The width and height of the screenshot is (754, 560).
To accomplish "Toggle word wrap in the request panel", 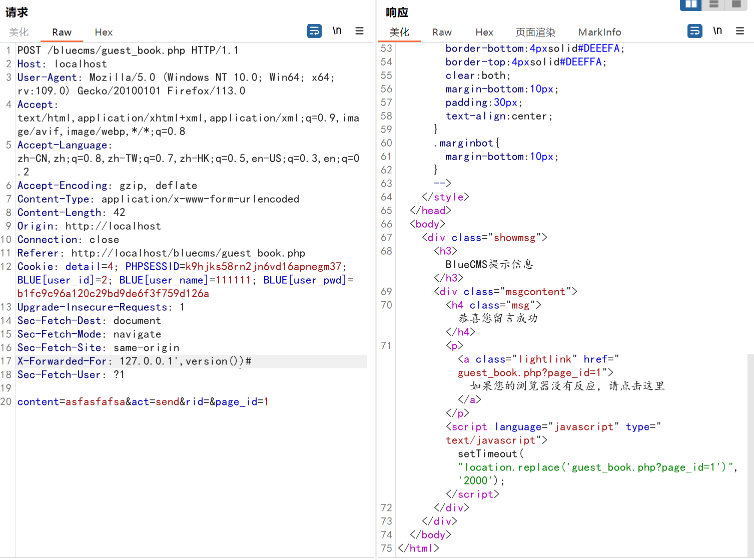I will (x=314, y=31).
